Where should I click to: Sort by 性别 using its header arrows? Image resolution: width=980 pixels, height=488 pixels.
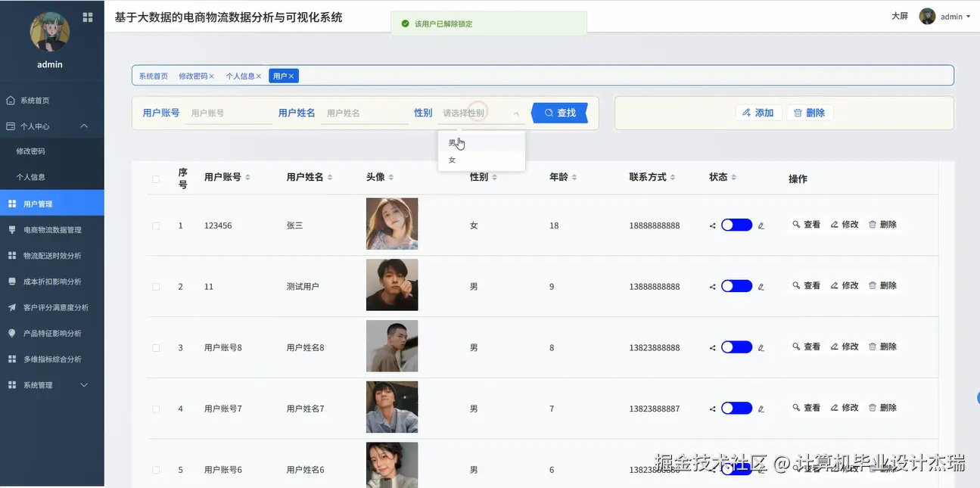494,177
